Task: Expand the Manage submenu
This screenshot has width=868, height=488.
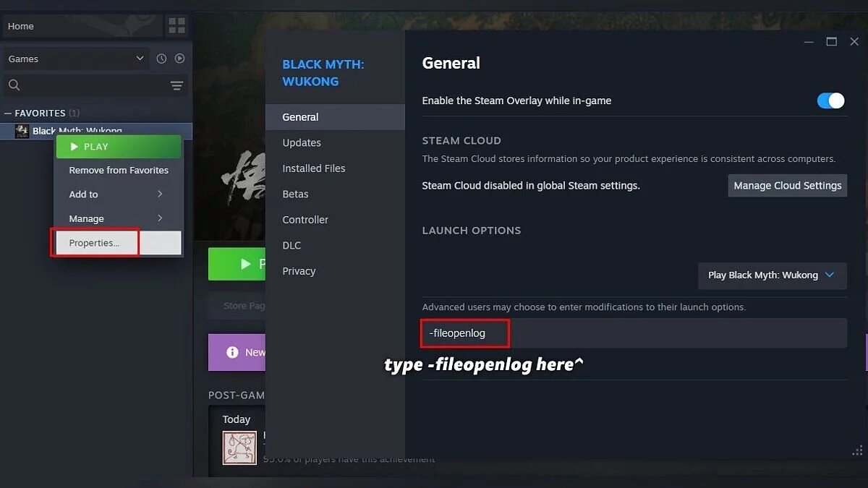Action: (x=119, y=218)
